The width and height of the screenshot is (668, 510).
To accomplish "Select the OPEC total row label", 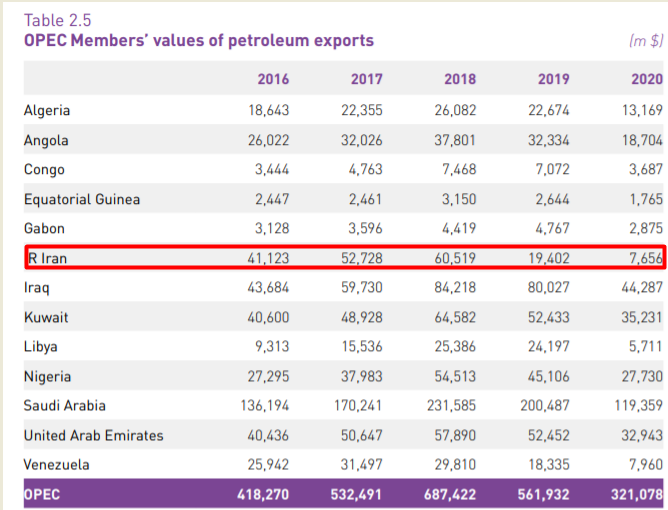I will pos(42,494).
